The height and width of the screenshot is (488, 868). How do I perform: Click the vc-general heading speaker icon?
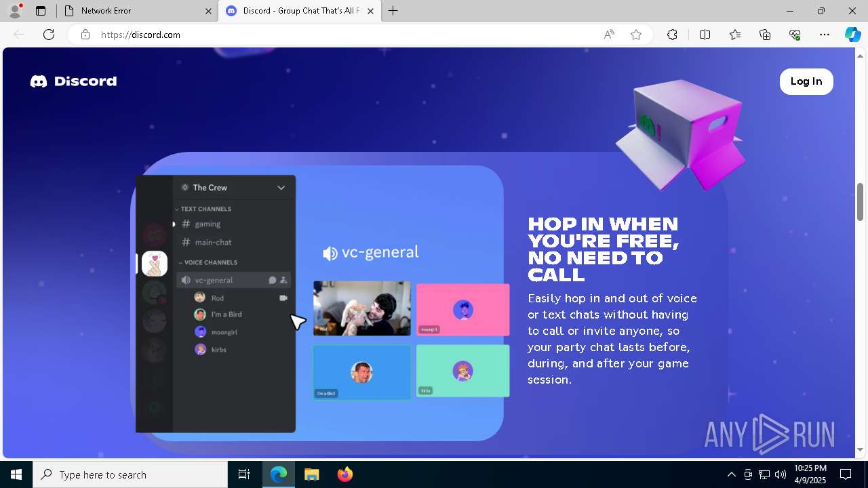(x=330, y=253)
